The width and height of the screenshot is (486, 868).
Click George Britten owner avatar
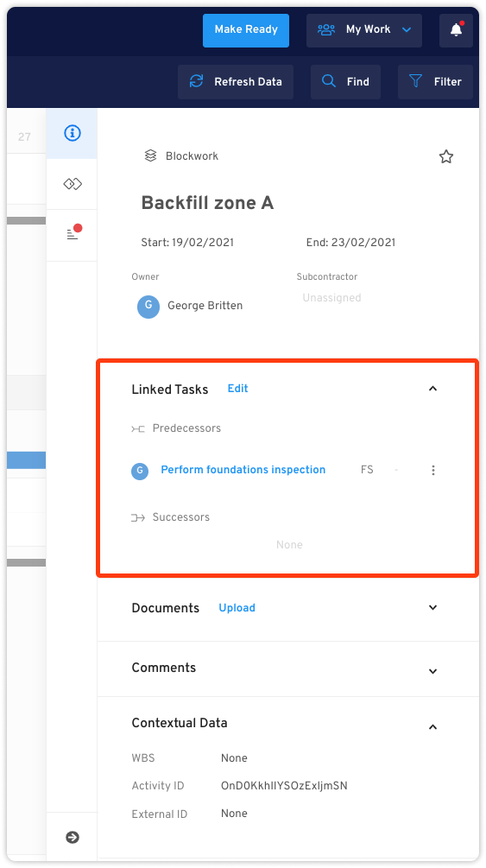pos(148,307)
